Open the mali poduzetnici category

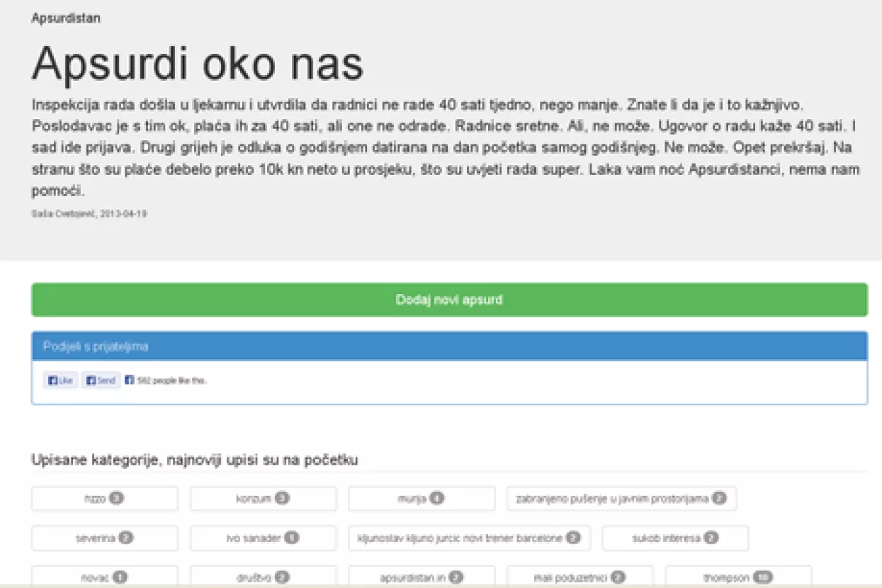coord(580,576)
